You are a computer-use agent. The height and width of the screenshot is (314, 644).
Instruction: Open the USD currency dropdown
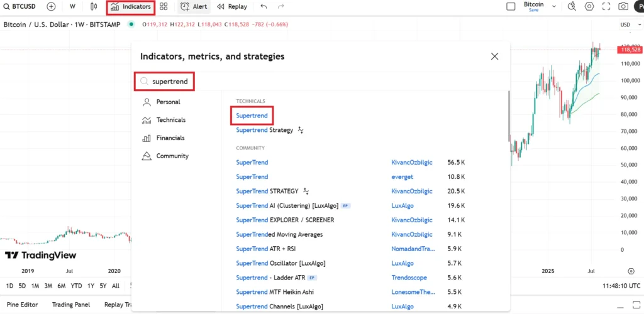[x=629, y=24]
